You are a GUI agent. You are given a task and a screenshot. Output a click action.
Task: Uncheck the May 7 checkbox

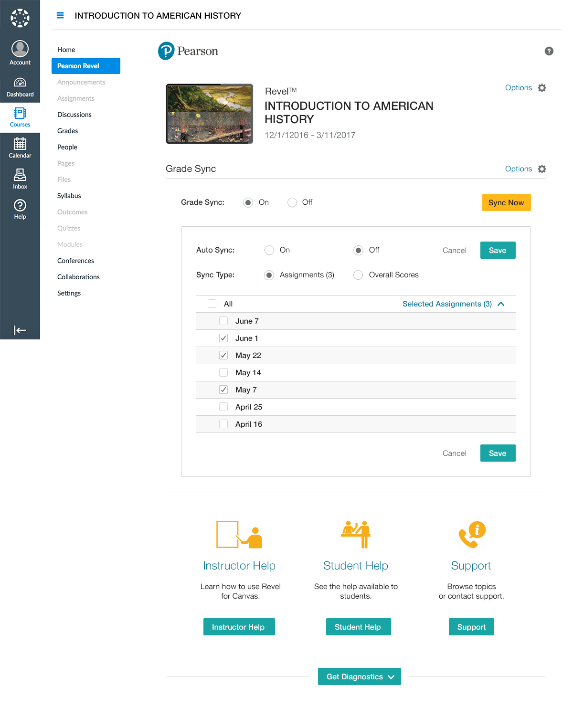[x=223, y=390]
